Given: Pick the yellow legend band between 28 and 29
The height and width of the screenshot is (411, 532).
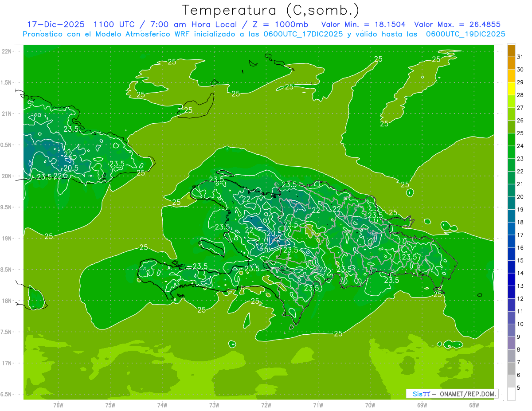Looking at the screenshot, I should click(x=511, y=89).
